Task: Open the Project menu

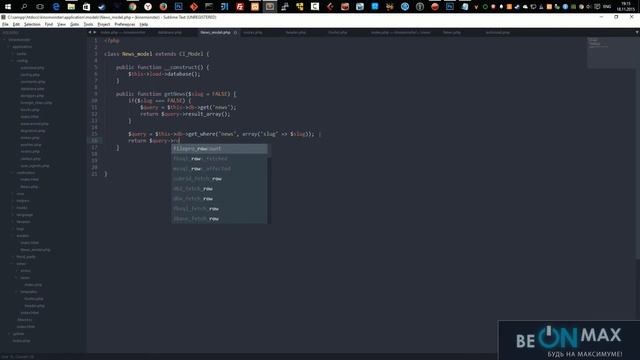Action: 104,24
